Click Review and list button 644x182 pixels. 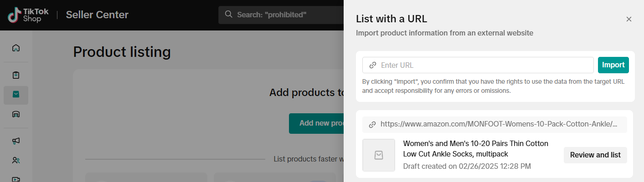(595, 155)
